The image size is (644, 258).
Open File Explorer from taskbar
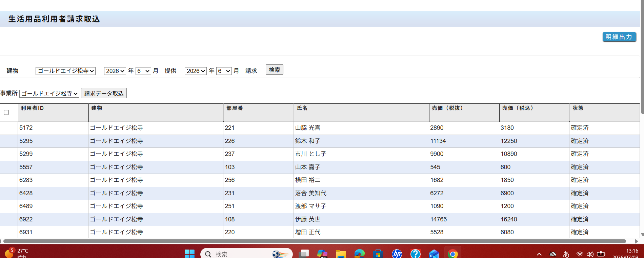(x=341, y=254)
